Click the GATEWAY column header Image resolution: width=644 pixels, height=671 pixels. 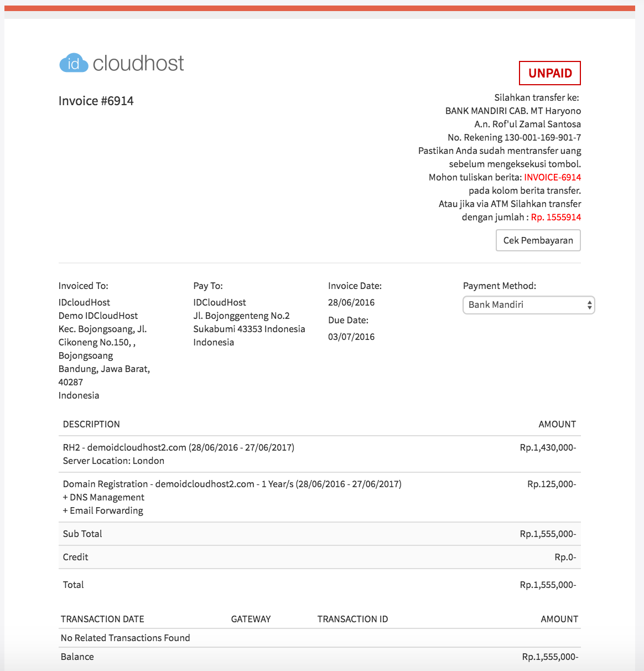[x=251, y=619]
